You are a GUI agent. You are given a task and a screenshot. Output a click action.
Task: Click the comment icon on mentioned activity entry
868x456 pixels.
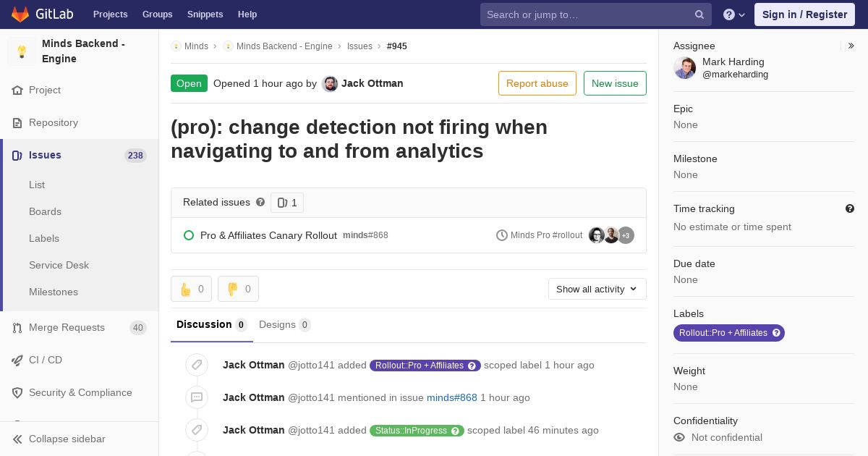(197, 397)
